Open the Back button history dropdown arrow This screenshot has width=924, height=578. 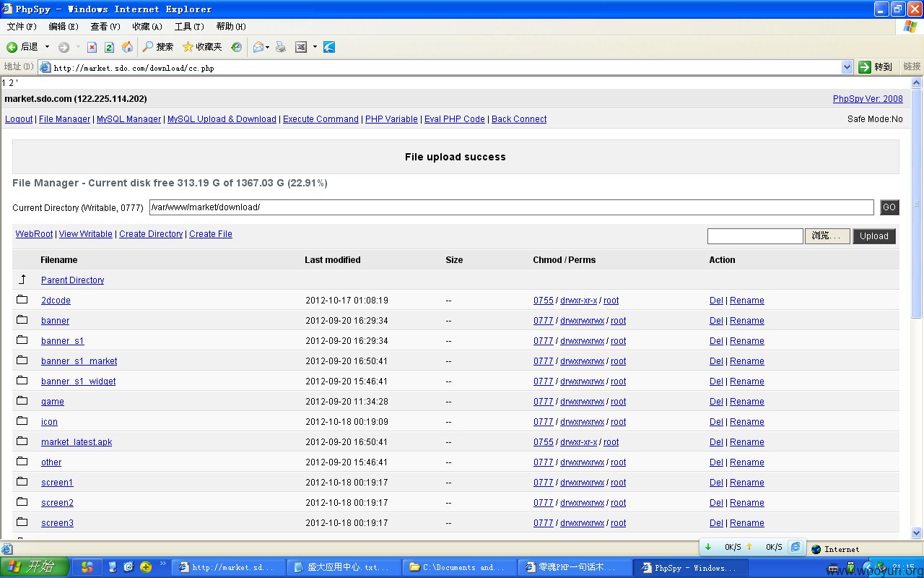tap(48, 47)
